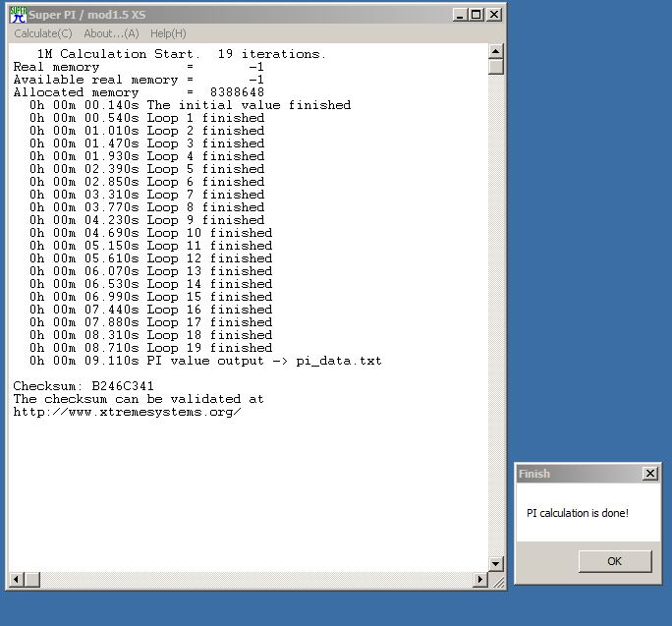Viewport: 672px width, 626px height.
Task: Open the Calculate(C) menu
Action: tap(43, 33)
